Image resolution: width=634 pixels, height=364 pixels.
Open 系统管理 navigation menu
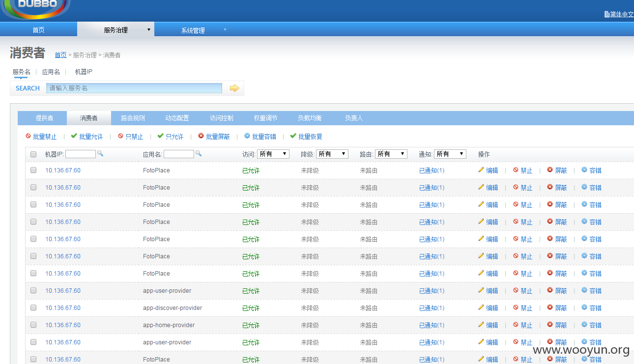(x=193, y=30)
